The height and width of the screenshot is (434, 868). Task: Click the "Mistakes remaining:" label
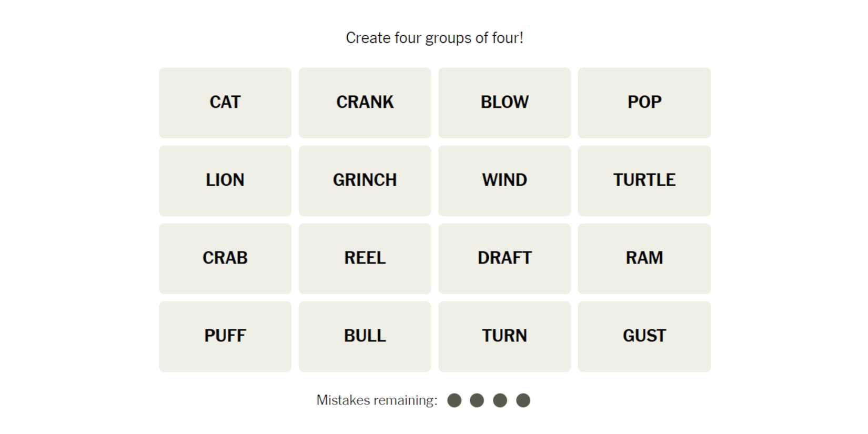(377, 400)
